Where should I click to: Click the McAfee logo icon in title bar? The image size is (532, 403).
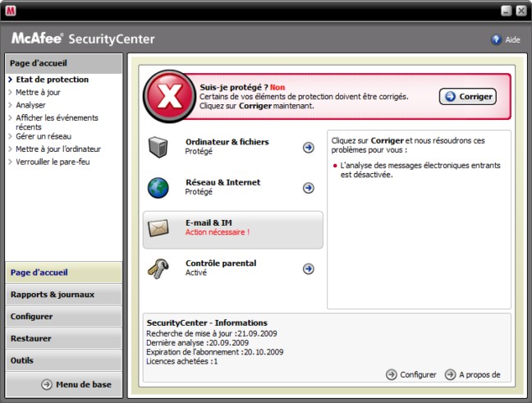[x=11, y=11]
